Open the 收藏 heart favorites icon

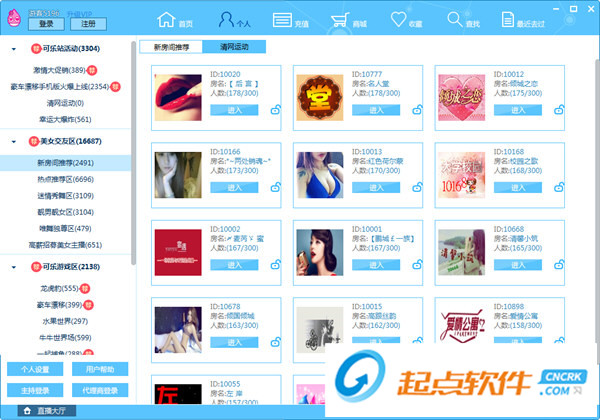point(398,19)
